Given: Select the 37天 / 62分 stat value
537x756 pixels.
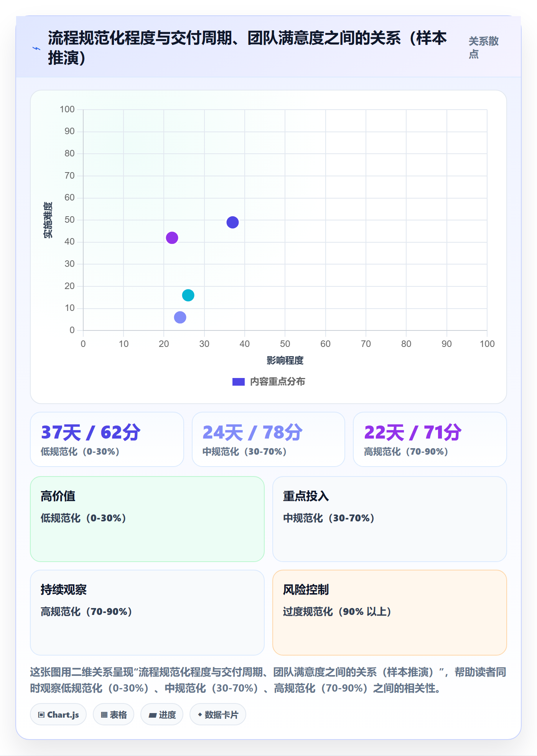Looking at the screenshot, I should [x=91, y=432].
